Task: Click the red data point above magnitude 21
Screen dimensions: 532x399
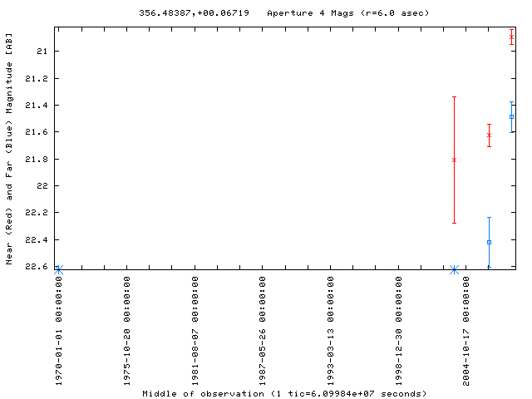Action: pyautogui.click(x=511, y=37)
